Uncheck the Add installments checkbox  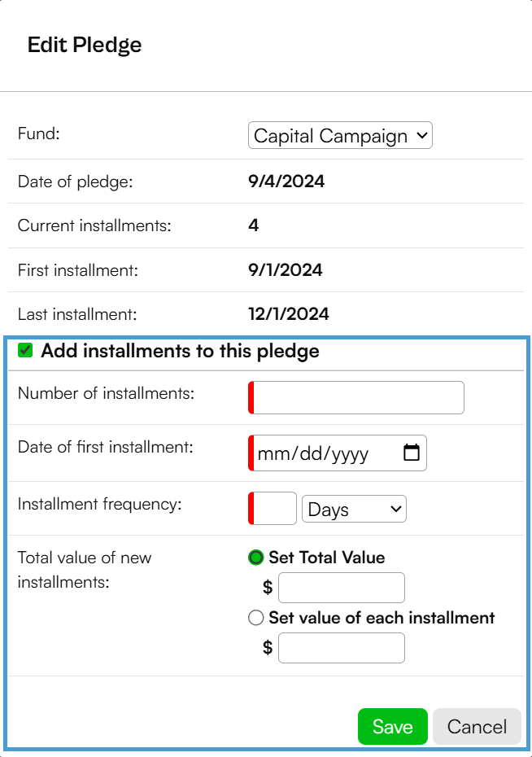25,350
